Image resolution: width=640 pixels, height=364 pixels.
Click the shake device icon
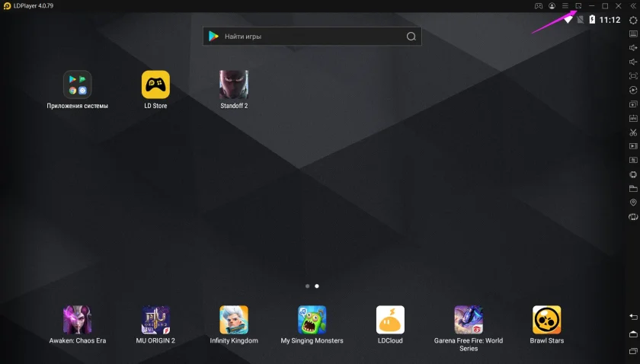coord(633,174)
